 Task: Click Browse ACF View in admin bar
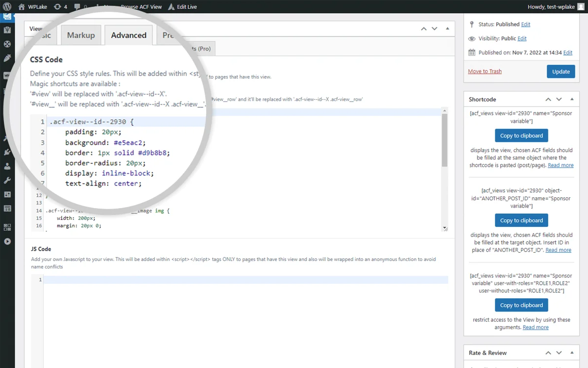point(140,7)
